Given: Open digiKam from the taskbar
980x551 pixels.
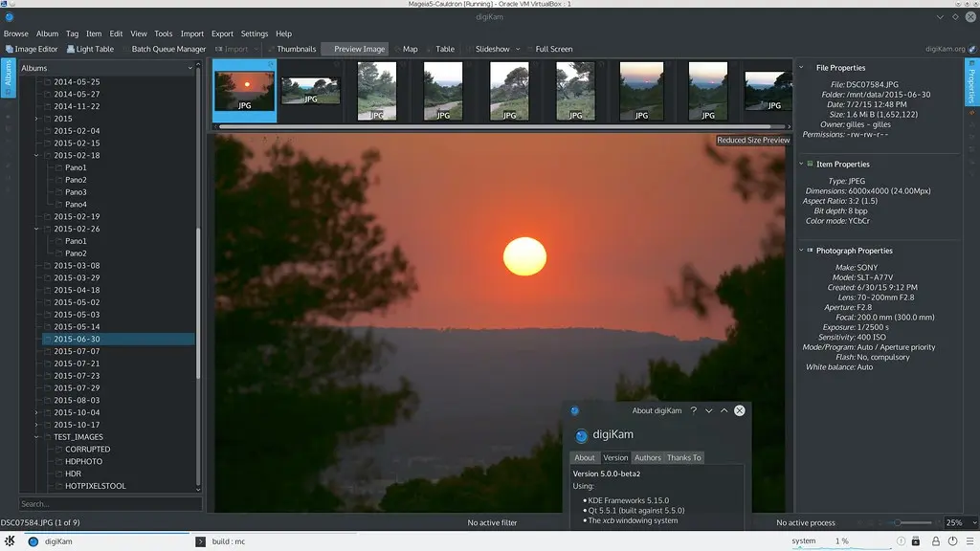Looking at the screenshot, I should click(x=46, y=541).
